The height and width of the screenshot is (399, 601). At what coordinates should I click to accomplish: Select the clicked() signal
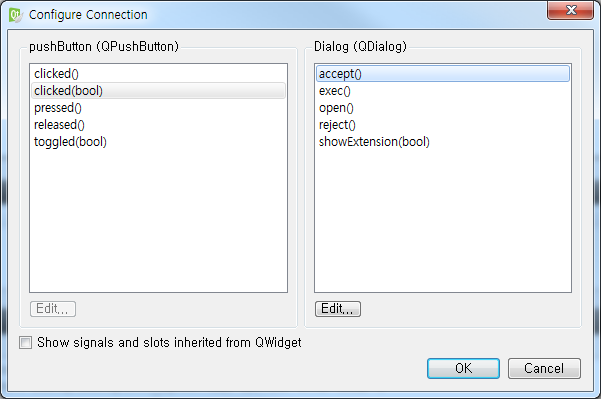(x=158, y=74)
